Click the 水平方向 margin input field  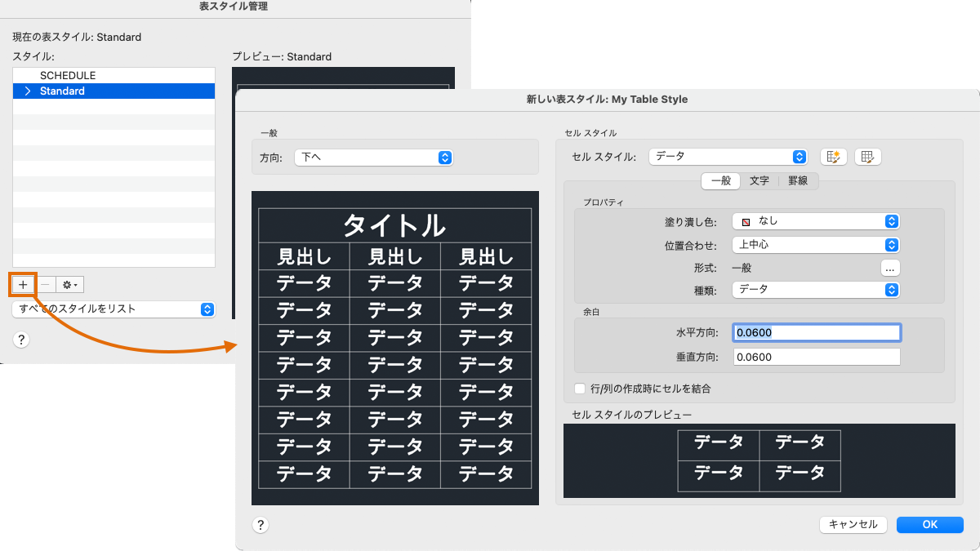click(x=817, y=332)
